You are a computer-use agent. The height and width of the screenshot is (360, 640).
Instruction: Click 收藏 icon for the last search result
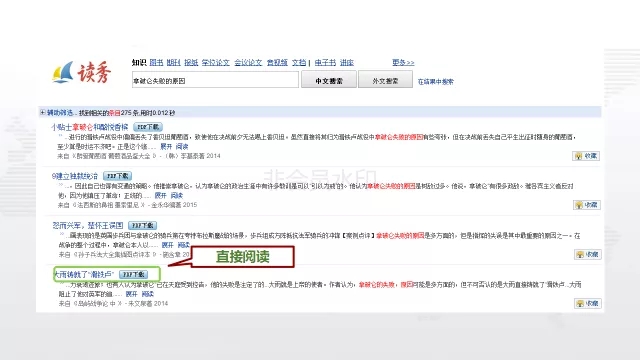[x=587, y=303]
